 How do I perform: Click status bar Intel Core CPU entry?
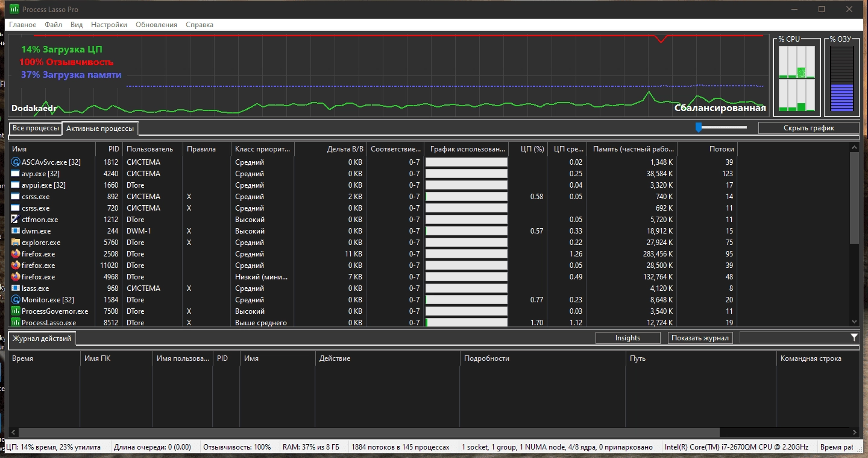pyautogui.click(x=737, y=447)
